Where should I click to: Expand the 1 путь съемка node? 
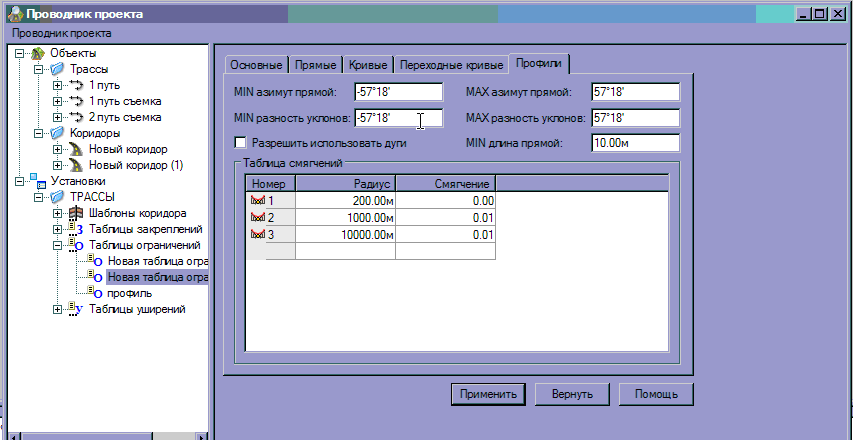[57, 101]
